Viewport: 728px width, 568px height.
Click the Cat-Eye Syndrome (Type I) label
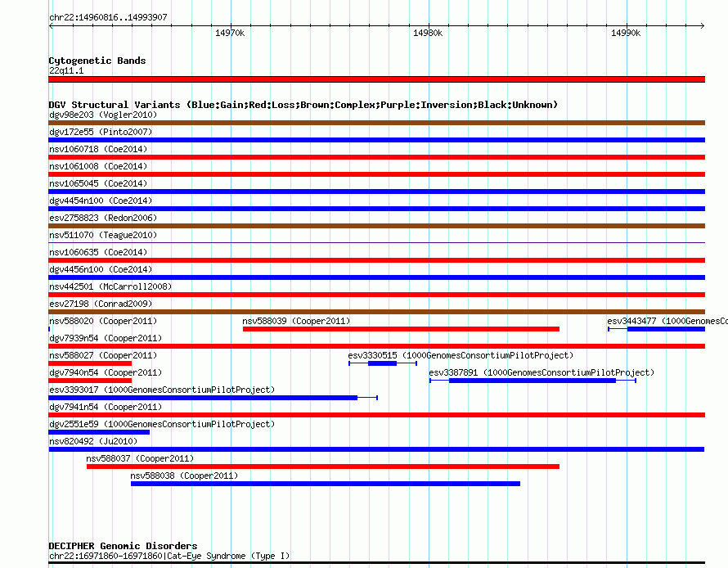pyautogui.click(x=169, y=556)
